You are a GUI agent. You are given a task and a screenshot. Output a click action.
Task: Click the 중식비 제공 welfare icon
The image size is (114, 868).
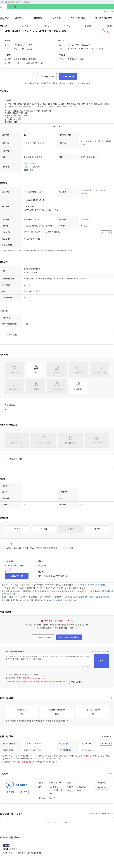(78, 387)
